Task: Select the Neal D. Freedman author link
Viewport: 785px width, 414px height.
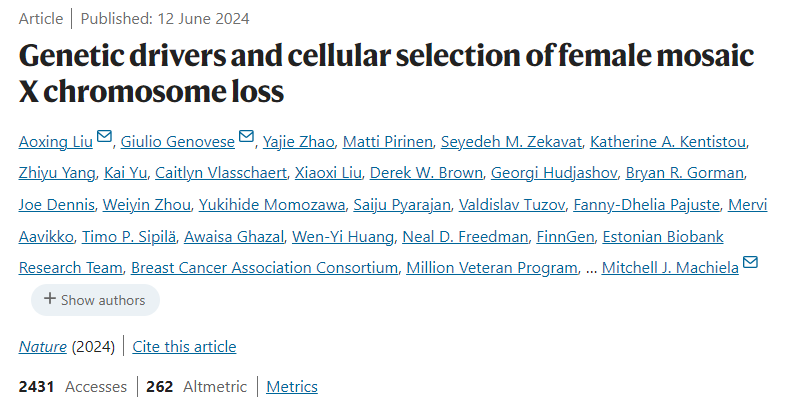Action: click(465, 236)
